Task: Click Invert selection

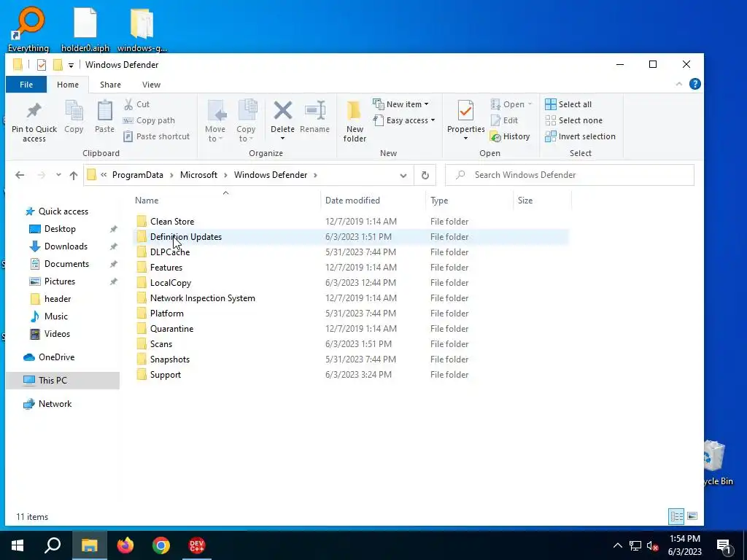Action: pyautogui.click(x=580, y=136)
